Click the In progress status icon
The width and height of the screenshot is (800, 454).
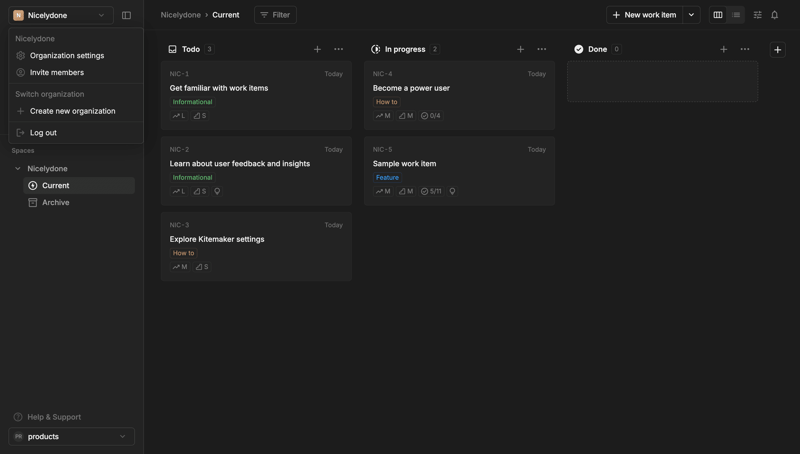pos(376,49)
